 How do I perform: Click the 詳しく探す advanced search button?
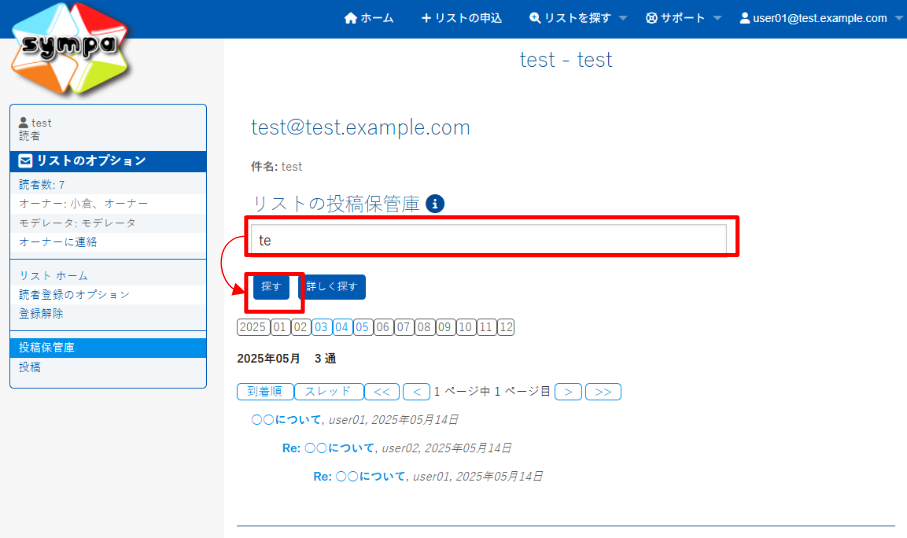[x=332, y=286]
